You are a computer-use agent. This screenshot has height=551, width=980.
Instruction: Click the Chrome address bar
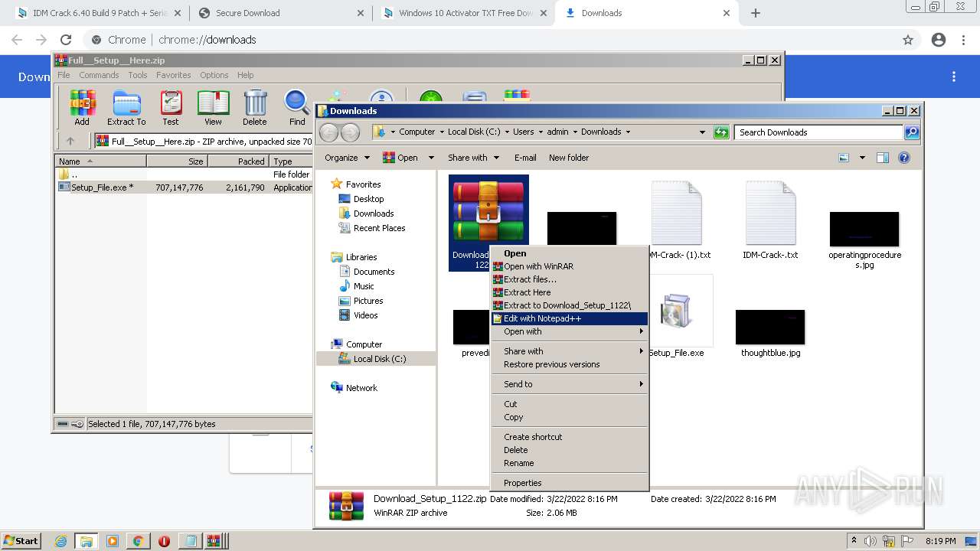tap(490, 40)
